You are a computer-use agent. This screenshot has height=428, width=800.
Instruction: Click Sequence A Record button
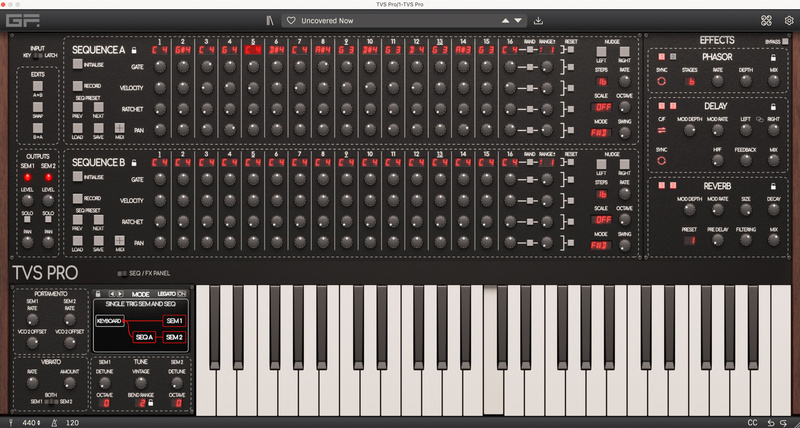(x=78, y=86)
